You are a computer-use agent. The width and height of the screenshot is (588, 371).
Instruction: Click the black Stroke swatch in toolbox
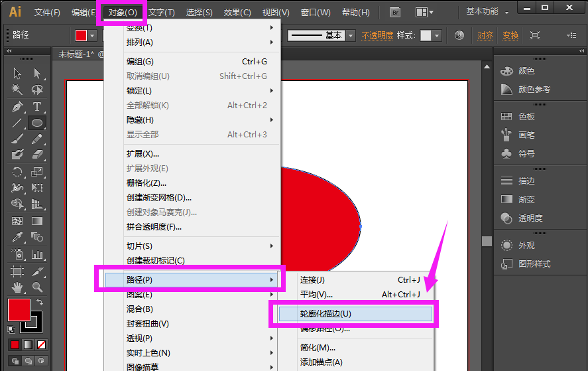36,326
